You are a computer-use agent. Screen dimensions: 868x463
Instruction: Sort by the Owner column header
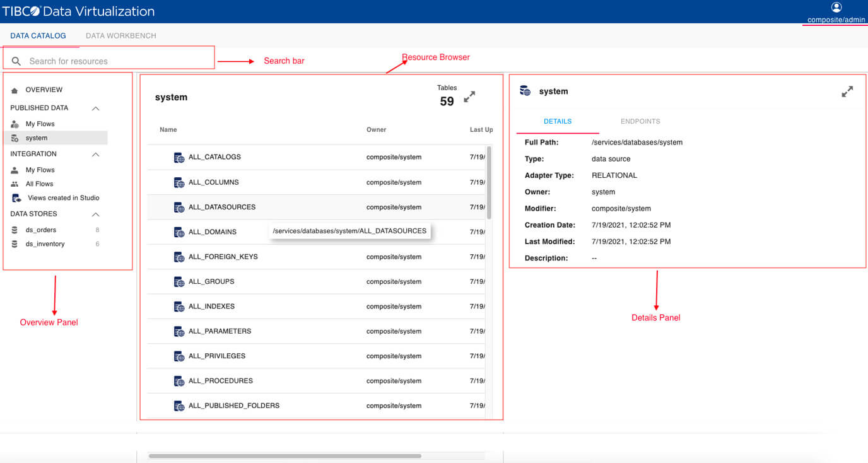[377, 130]
